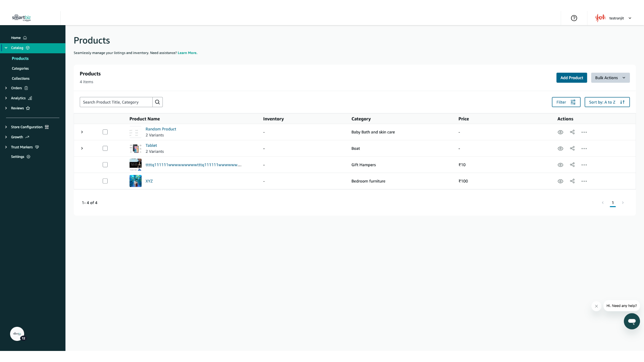Expand the Analytics sidebar section

tap(6, 98)
